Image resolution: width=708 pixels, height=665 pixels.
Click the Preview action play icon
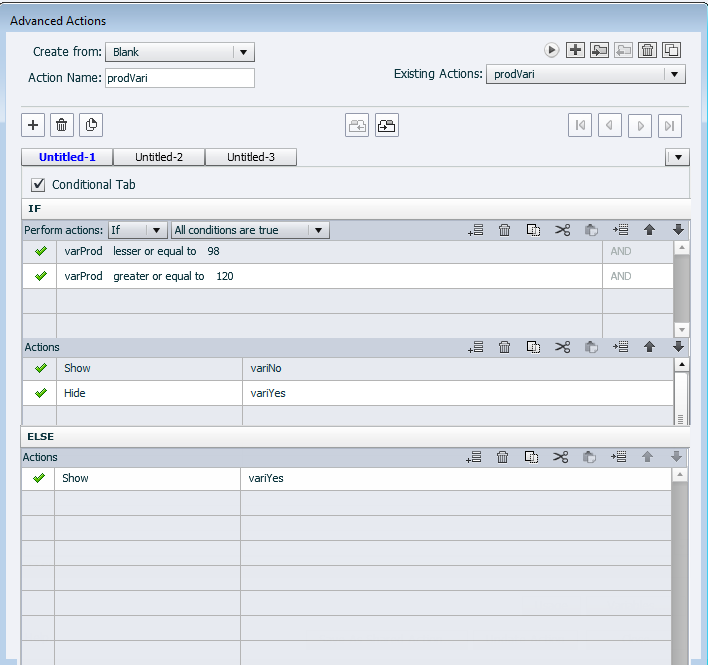(551, 50)
